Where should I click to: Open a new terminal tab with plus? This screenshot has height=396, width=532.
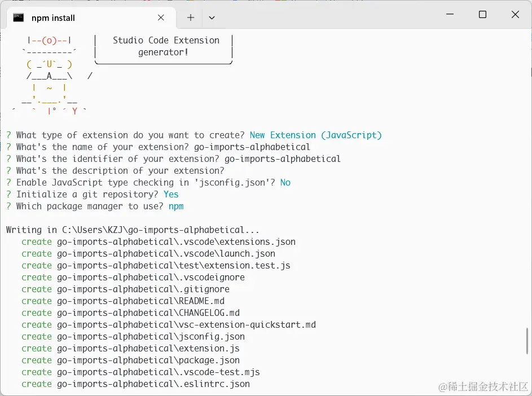click(191, 17)
